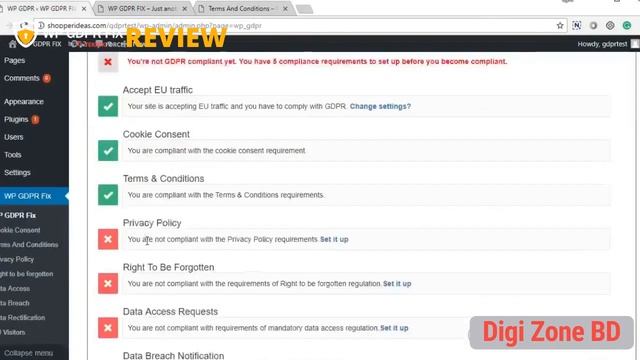Open Users menu in sidebar

click(13, 137)
